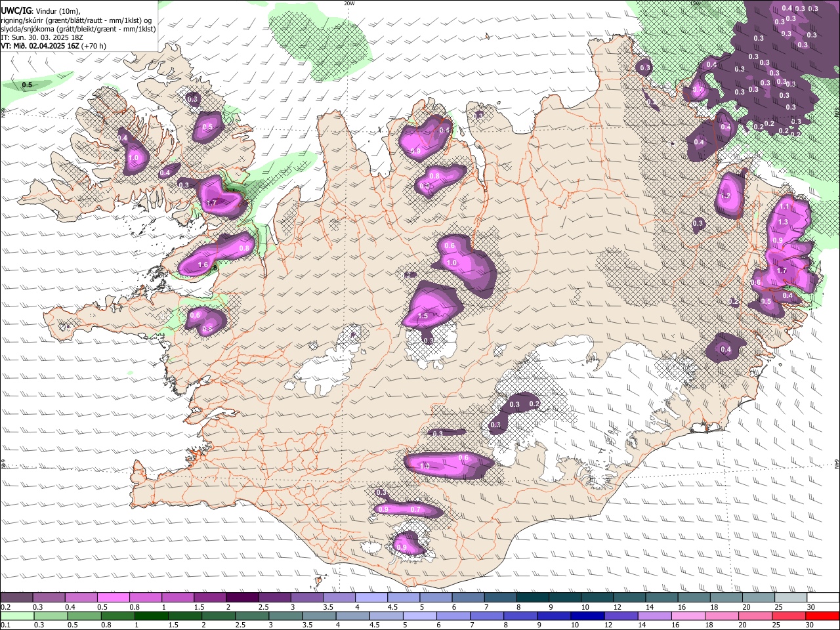Select the darkest green 1–1.5 rain legend swatch

[x=152, y=616]
